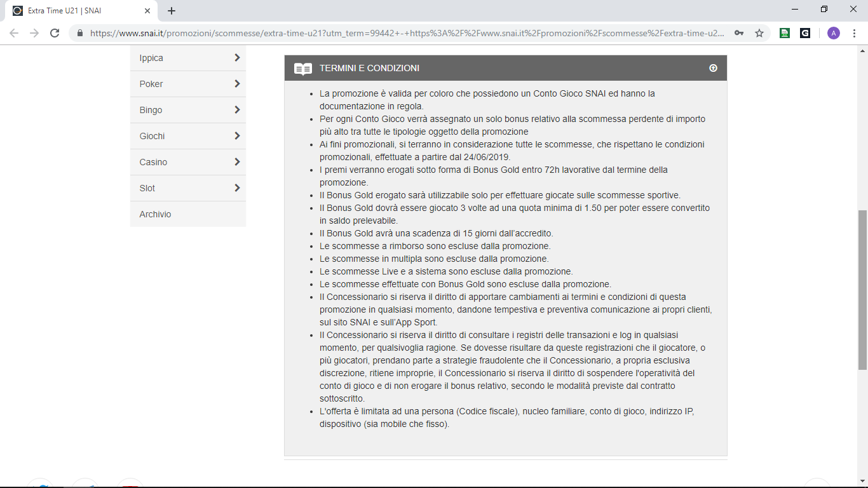Image resolution: width=868 pixels, height=488 pixels.
Task: Click the "L'offerta è limitata ad una persona" bullet
Action: (507, 417)
